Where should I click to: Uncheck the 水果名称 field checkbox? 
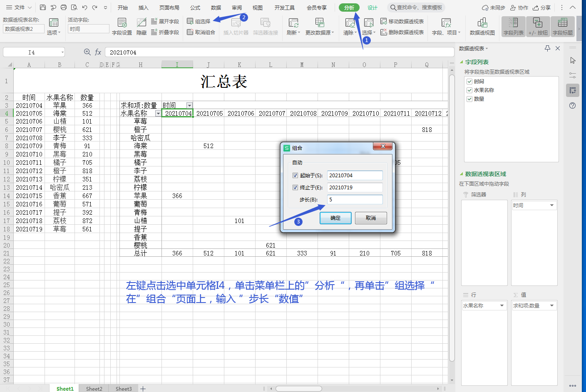click(x=469, y=90)
